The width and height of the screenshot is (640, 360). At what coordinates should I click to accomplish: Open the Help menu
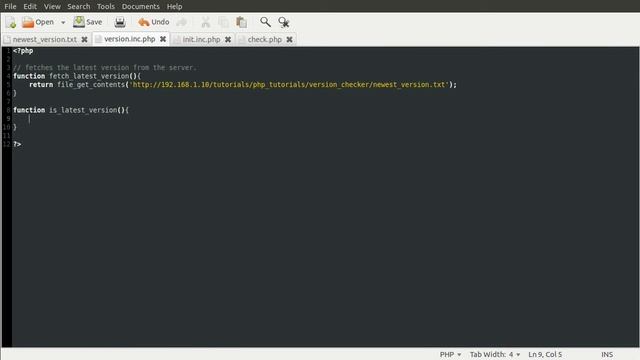coord(174,7)
